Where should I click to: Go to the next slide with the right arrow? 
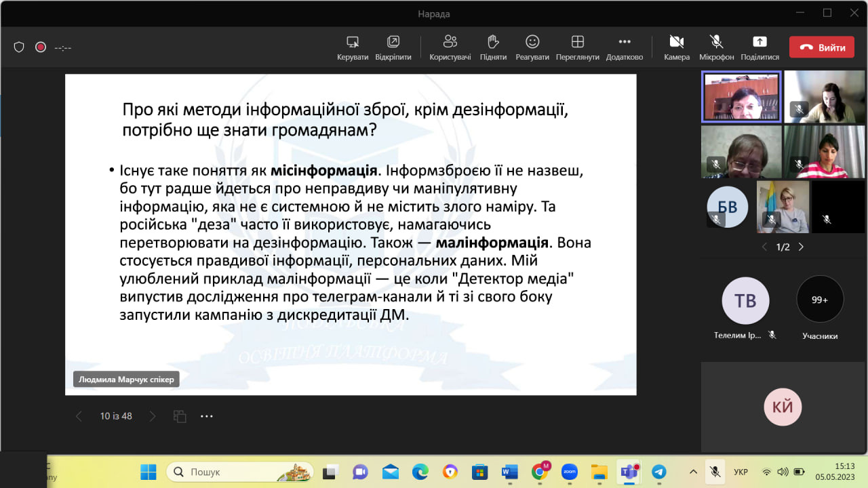(x=153, y=416)
